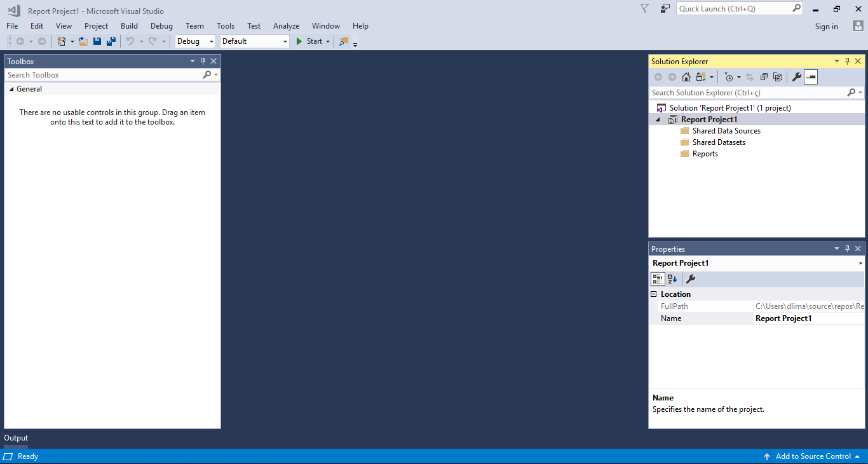The width and height of the screenshot is (868, 464).
Task: Click the Sign in link
Action: pos(826,27)
